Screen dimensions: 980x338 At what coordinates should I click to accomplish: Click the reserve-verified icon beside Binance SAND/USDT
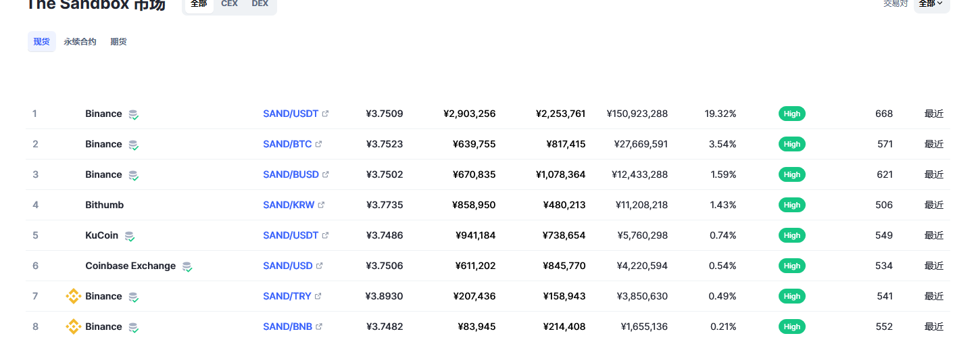[x=134, y=114]
